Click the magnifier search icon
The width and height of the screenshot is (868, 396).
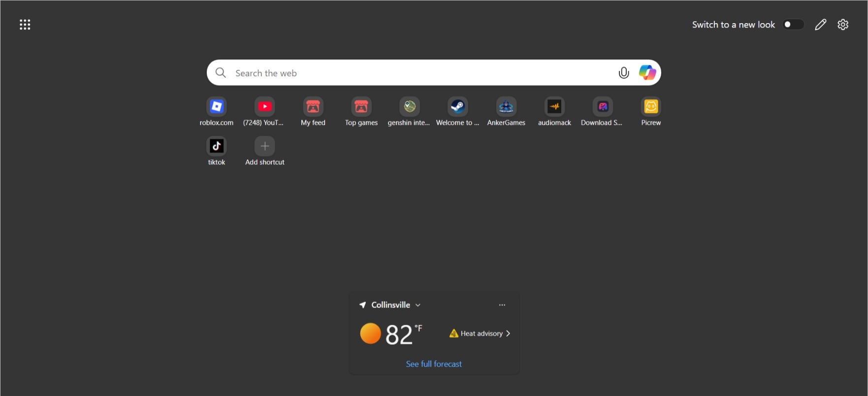221,73
